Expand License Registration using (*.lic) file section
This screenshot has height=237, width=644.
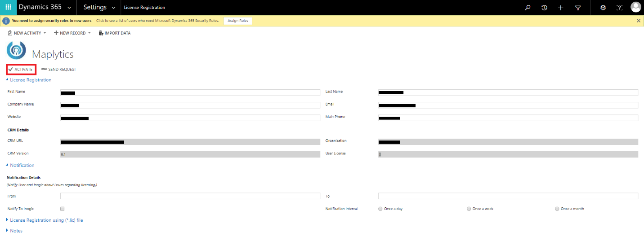pyautogui.click(x=46, y=220)
